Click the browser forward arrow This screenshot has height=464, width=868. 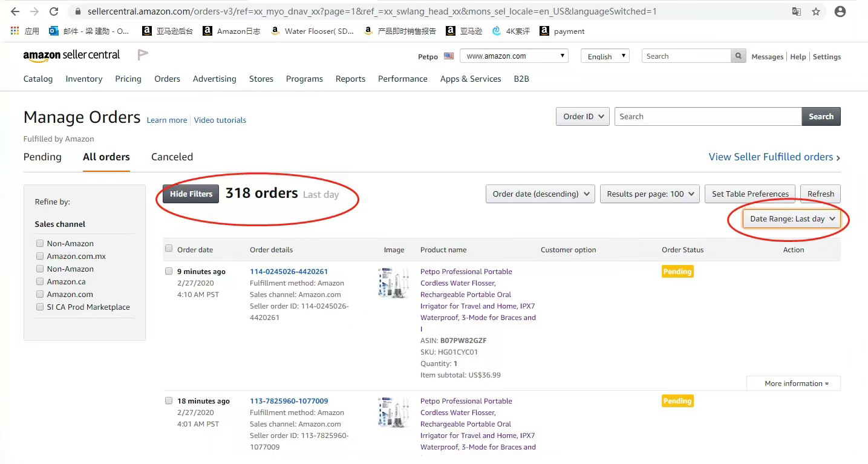coord(34,11)
